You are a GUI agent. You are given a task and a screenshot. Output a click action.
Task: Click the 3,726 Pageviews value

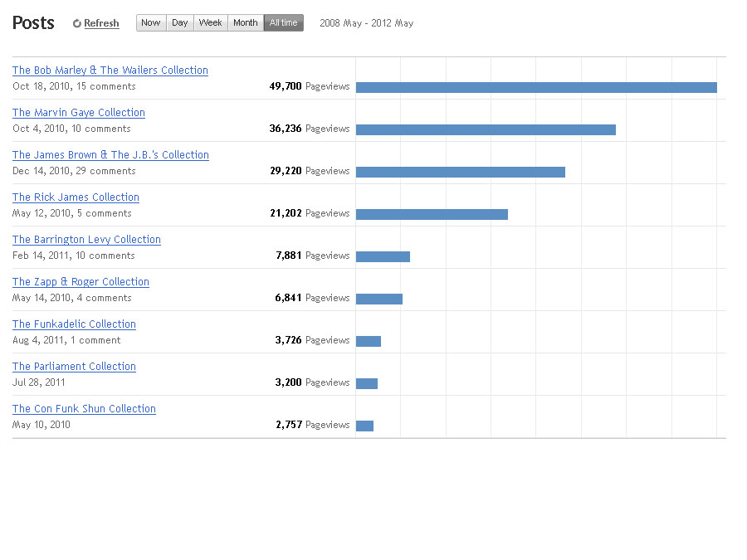tap(313, 340)
